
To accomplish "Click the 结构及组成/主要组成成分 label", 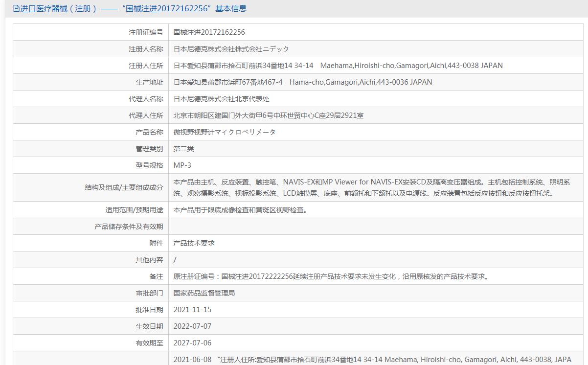I will 124,187.
